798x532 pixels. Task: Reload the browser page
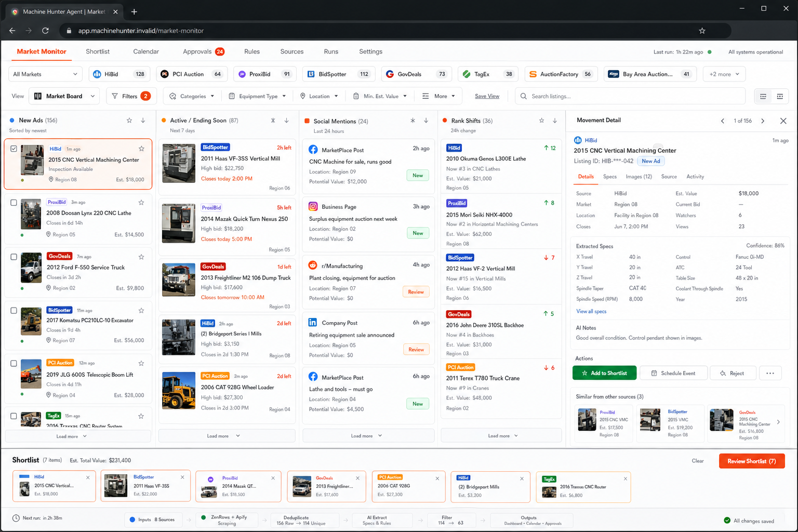[45, 31]
